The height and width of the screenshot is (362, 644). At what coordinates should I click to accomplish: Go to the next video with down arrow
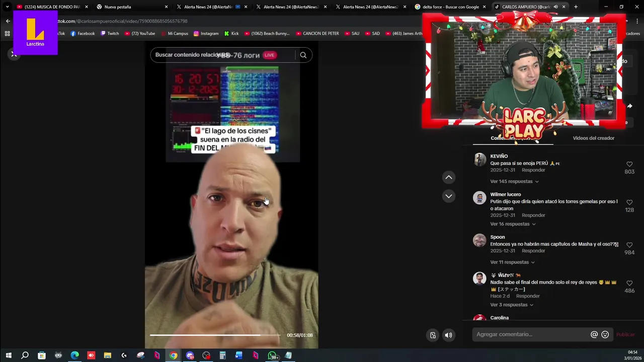tap(449, 196)
